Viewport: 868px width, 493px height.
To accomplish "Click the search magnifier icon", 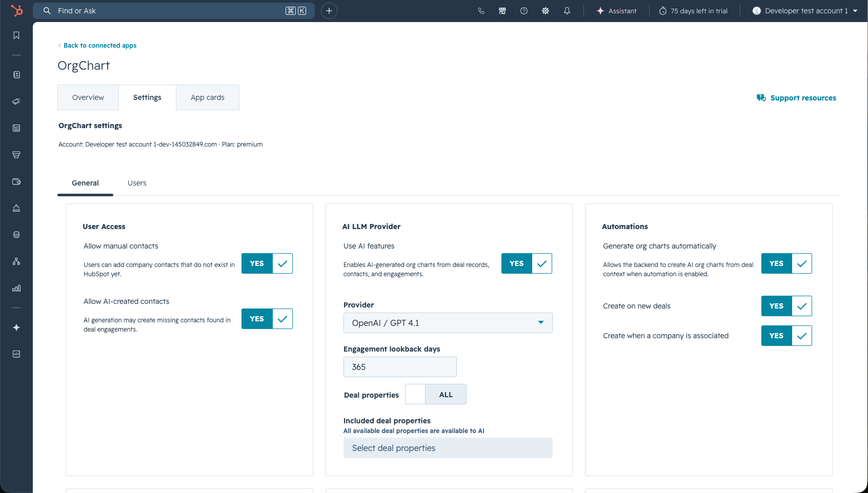I will [47, 11].
